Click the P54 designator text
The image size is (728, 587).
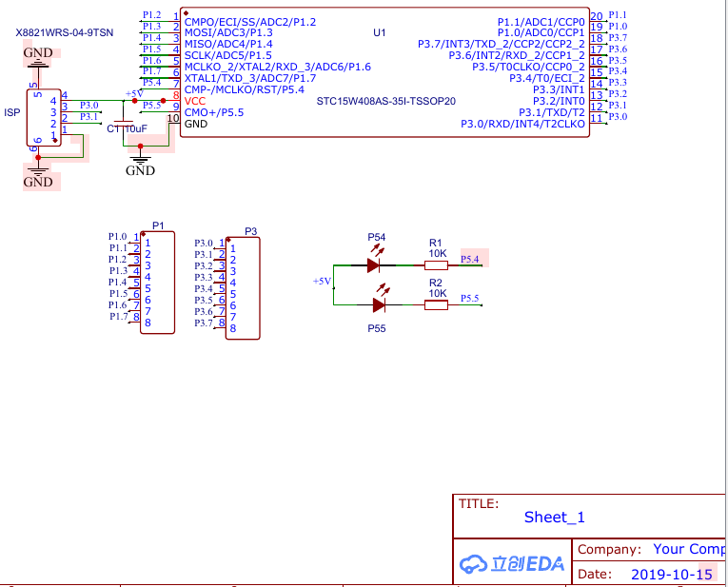point(377,237)
